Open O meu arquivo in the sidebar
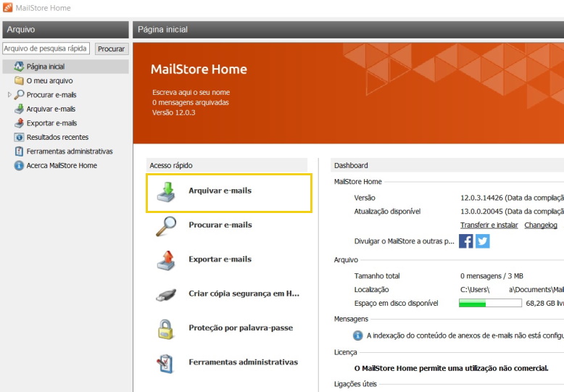Viewport: 564px width, 392px height. [x=49, y=80]
